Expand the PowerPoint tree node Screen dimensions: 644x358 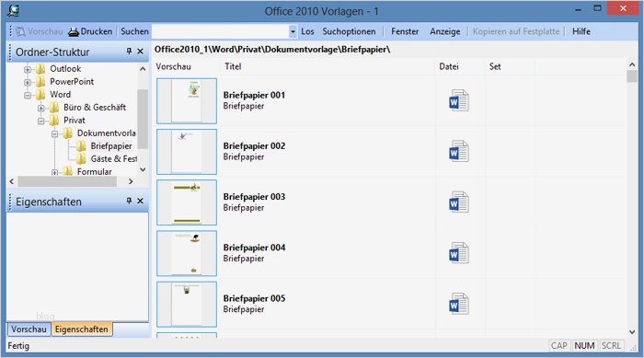28,82
